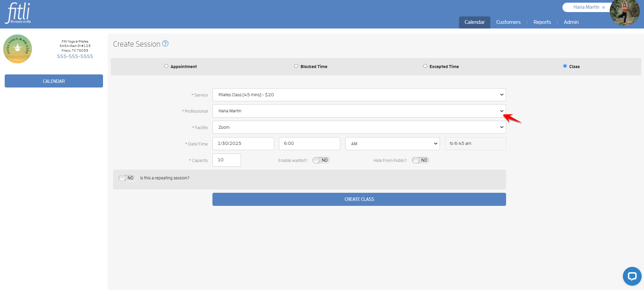Toggle the repeating session switch
Screen dimensions: 644x290
click(x=127, y=178)
